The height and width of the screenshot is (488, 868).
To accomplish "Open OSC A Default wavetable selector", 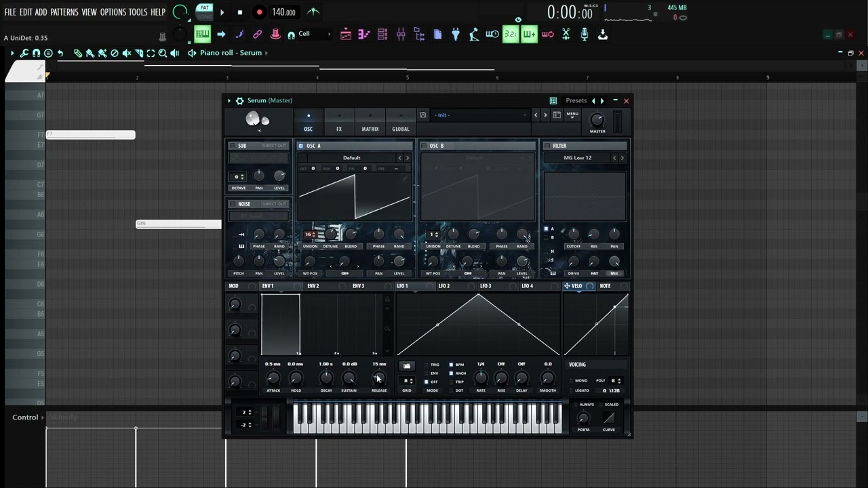I will coord(351,158).
